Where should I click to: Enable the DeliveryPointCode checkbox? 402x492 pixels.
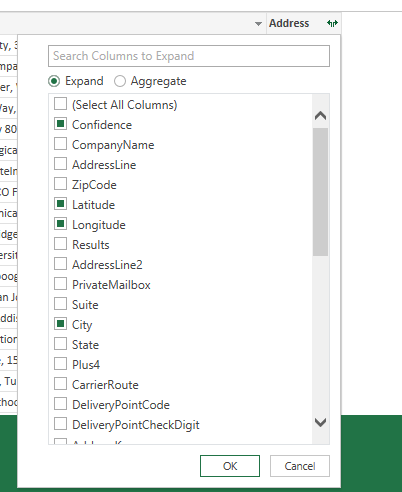coord(60,404)
